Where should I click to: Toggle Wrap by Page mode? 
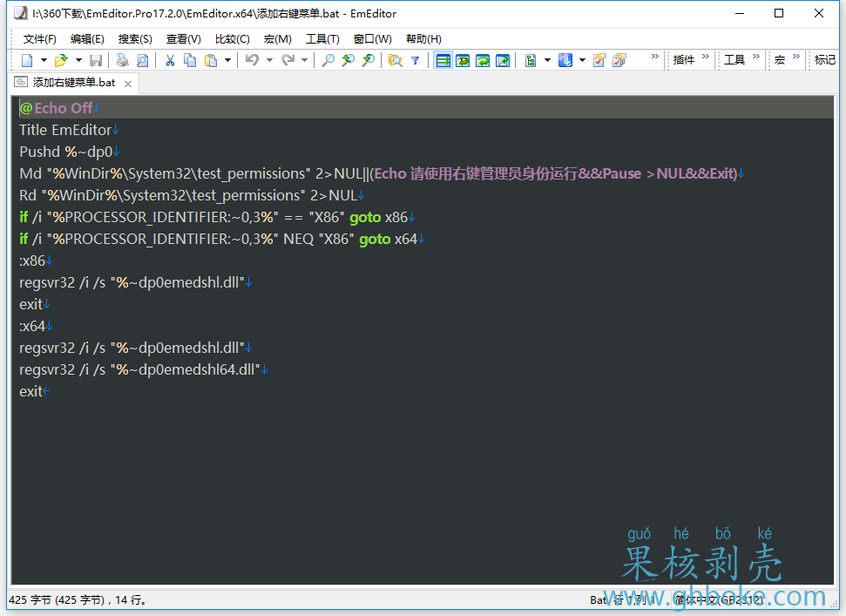tap(482, 60)
